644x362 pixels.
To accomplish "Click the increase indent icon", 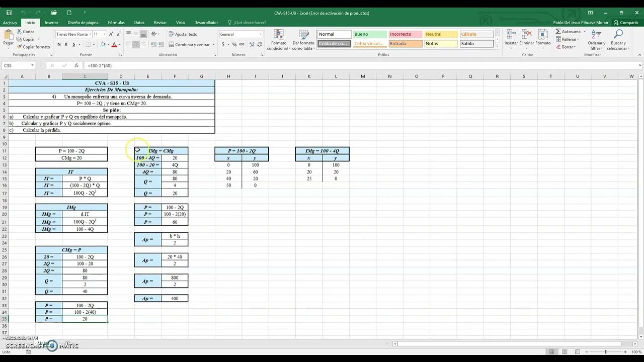I will point(160,44).
